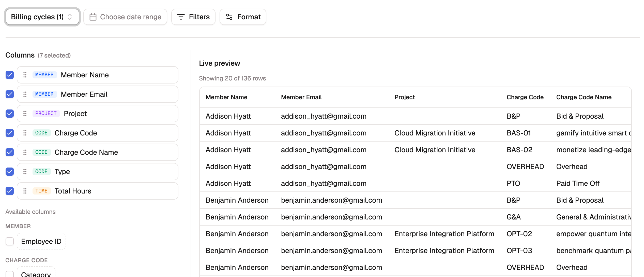Click the Project table header
The height and width of the screenshot is (277, 644).
coord(405,97)
